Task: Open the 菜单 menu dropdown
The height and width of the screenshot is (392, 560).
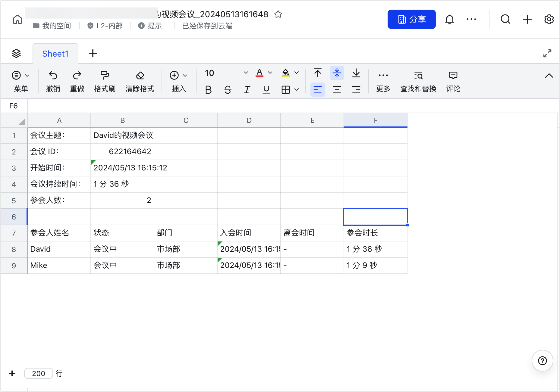Action: 21,81
